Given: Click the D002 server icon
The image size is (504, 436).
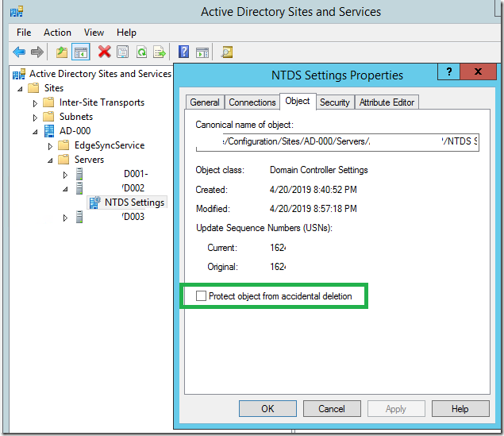Looking at the screenshot, I should click(x=79, y=188).
